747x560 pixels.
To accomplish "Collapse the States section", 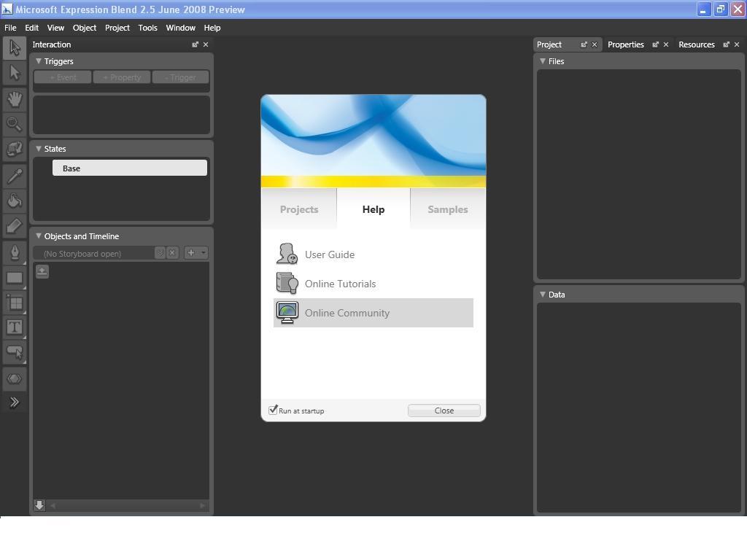I will [x=39, y=149].
